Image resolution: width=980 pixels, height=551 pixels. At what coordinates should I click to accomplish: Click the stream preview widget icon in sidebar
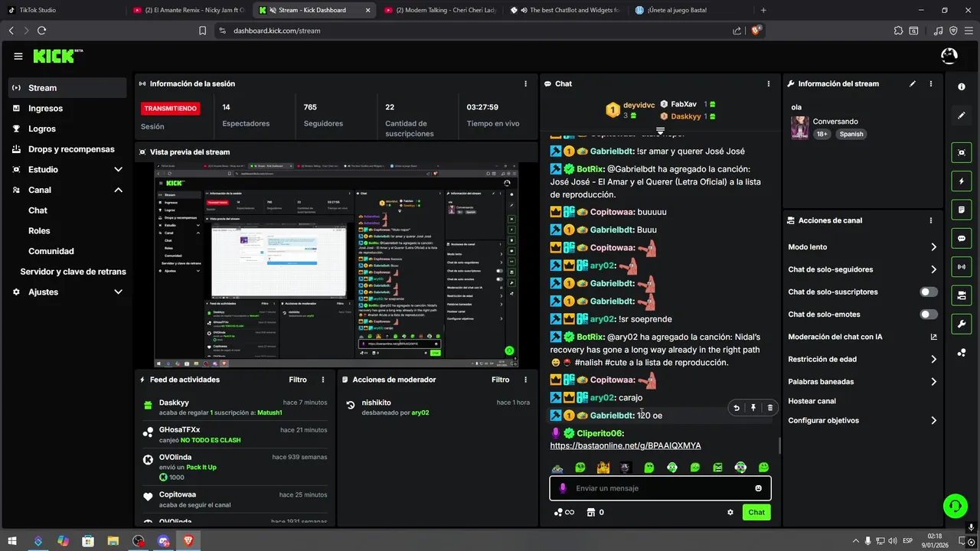tap(962, 152)
